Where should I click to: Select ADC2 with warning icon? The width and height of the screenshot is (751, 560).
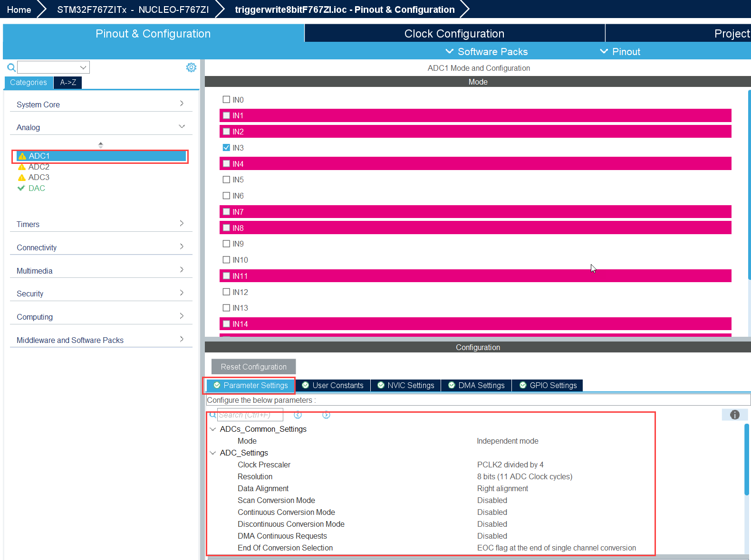pyautogui.click(x=39, y=167)
